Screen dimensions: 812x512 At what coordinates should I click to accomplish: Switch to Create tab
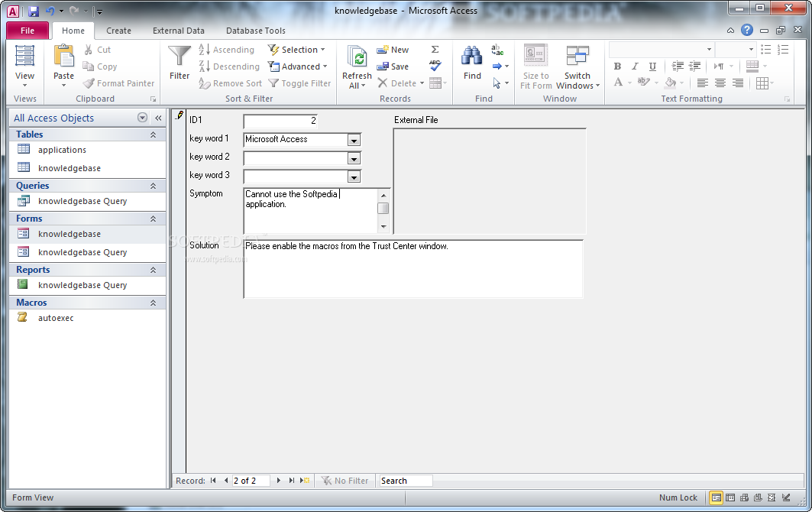click(118, 31)
